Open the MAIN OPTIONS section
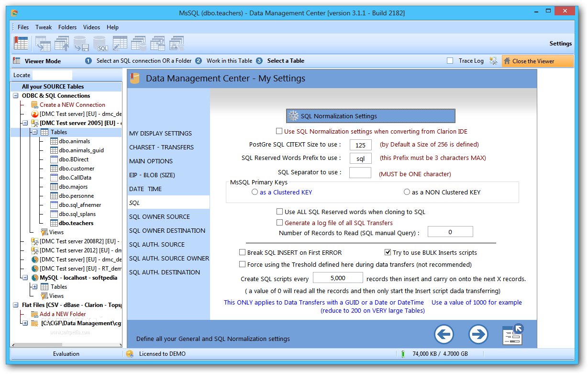Screen dimensions: 588x374 [151, 161]
